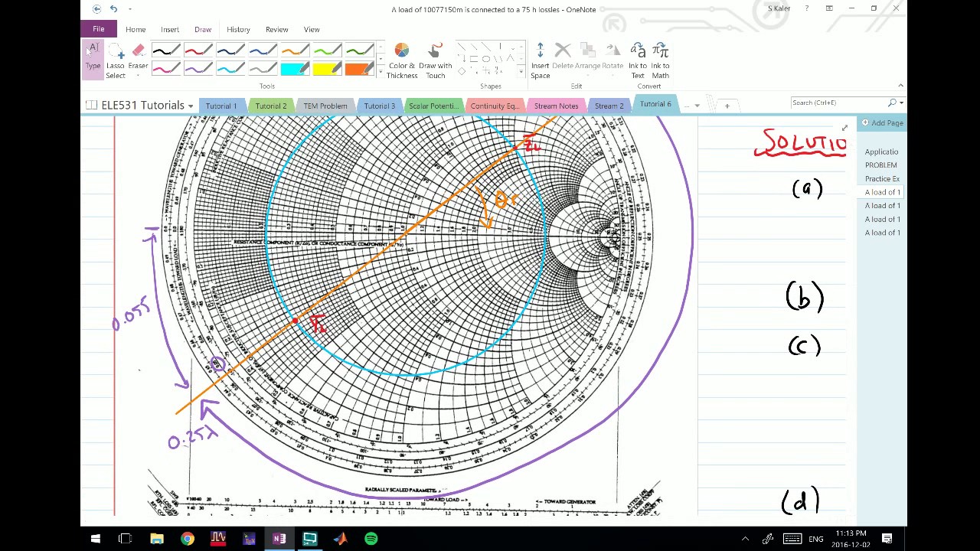
Task: Toggle Draw with Touch
Action: pos(436,61)
